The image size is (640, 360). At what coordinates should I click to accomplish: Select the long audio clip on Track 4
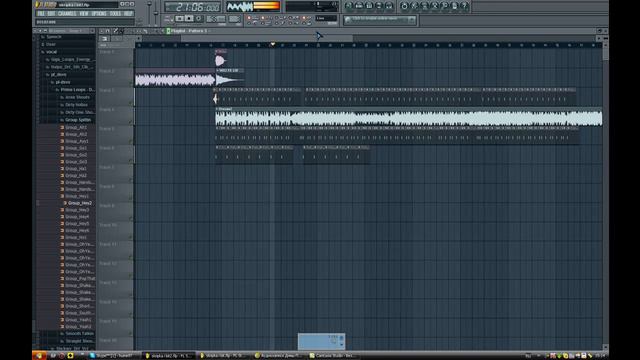(409, 117)
